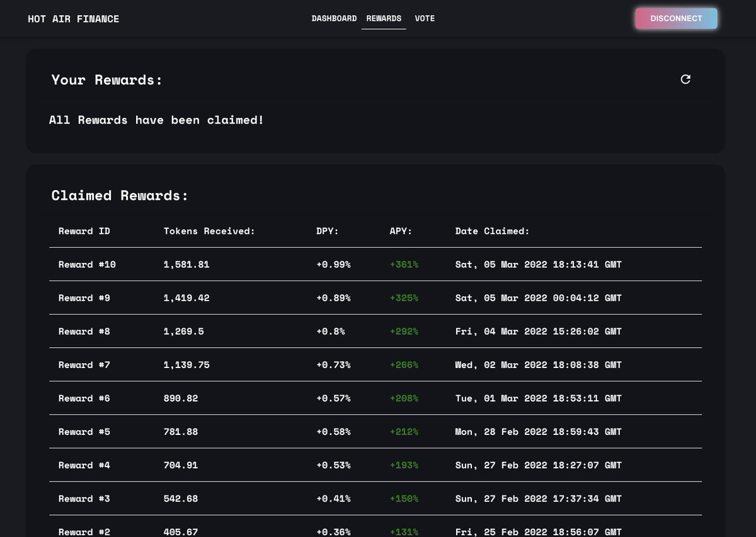The width and height of the screenshot is (756, 537).
Task: Select the Reward #7 row label
Action: (x=84, y=365)
